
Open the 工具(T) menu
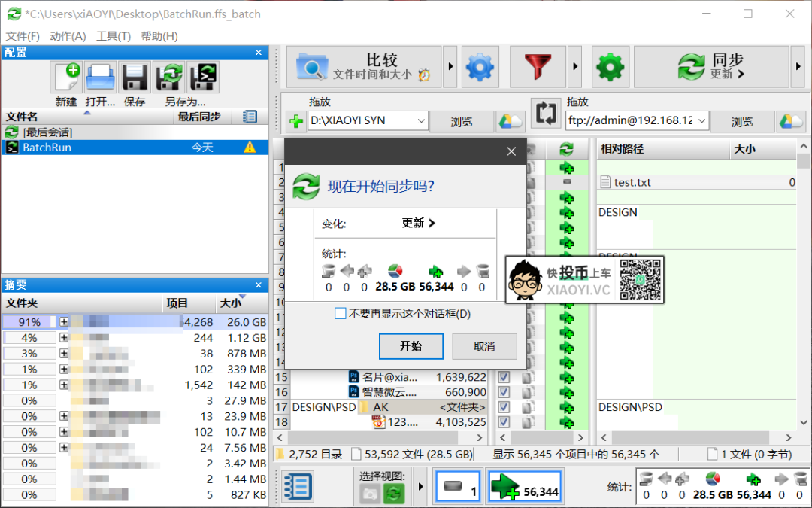click(x=114, y=36)
